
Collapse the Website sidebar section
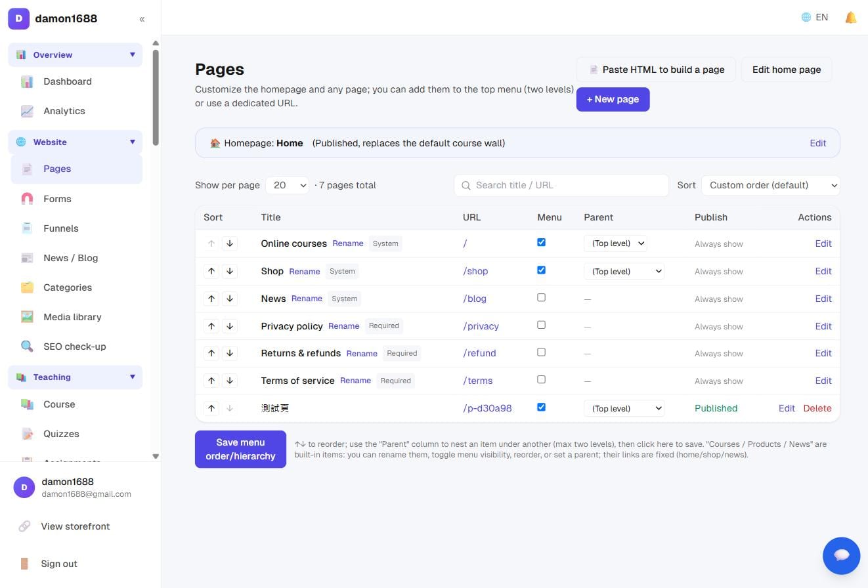click(76, 142)
